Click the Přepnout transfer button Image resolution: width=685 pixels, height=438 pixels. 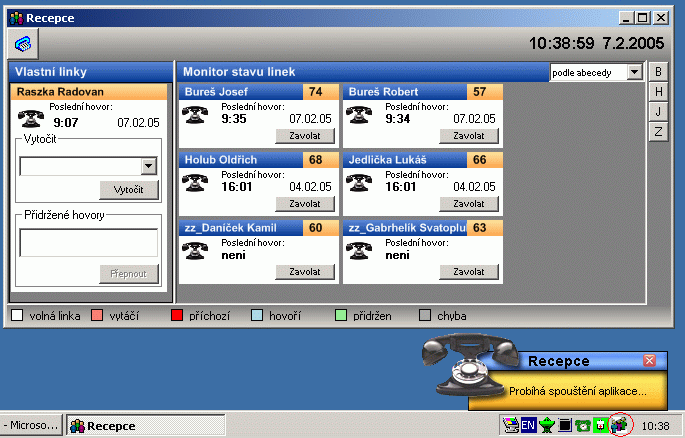click(129, 274)
